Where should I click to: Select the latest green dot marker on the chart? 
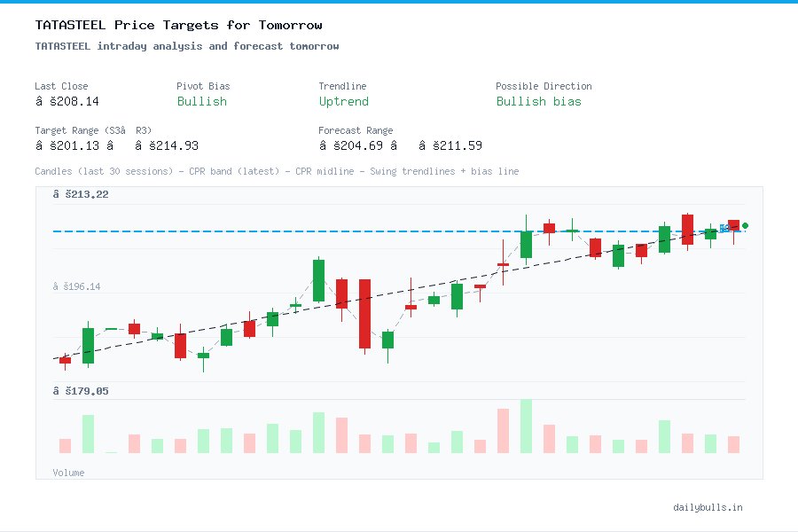745,226
